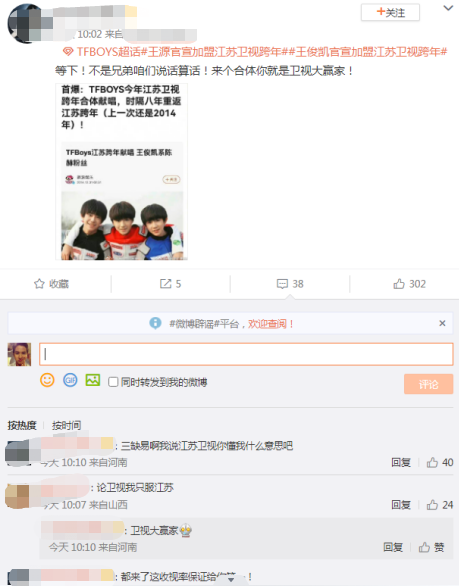Open the TFBOYS post image thumbnail
The image size is (459, 586).
(x=121, y=172)
